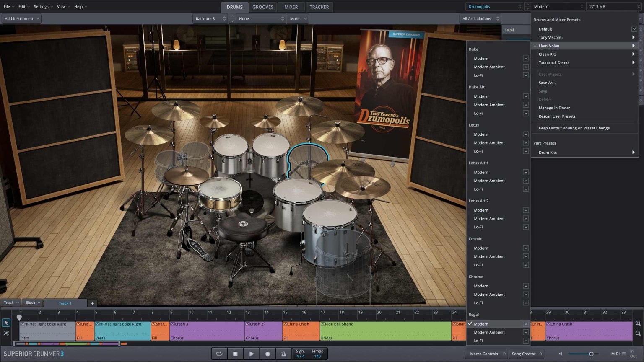Click Save As... in presets menu
644x362 pixels.
547,83
